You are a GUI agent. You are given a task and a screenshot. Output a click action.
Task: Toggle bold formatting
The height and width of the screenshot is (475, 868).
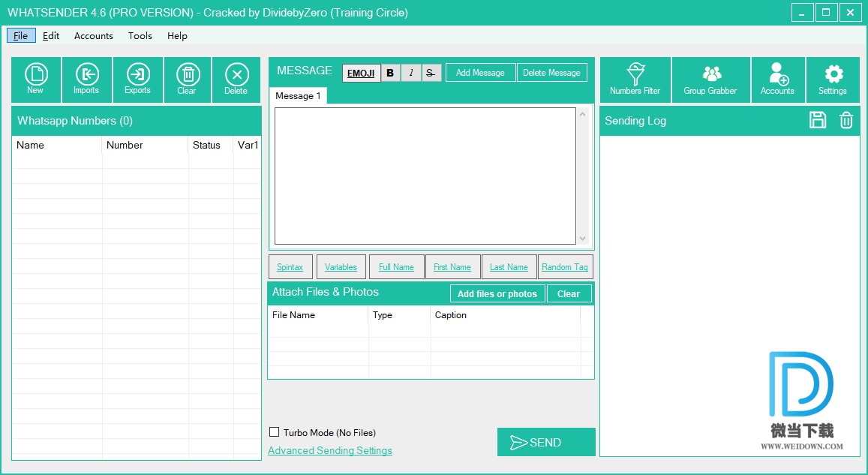pyautogui.click(x=390, y=73)
